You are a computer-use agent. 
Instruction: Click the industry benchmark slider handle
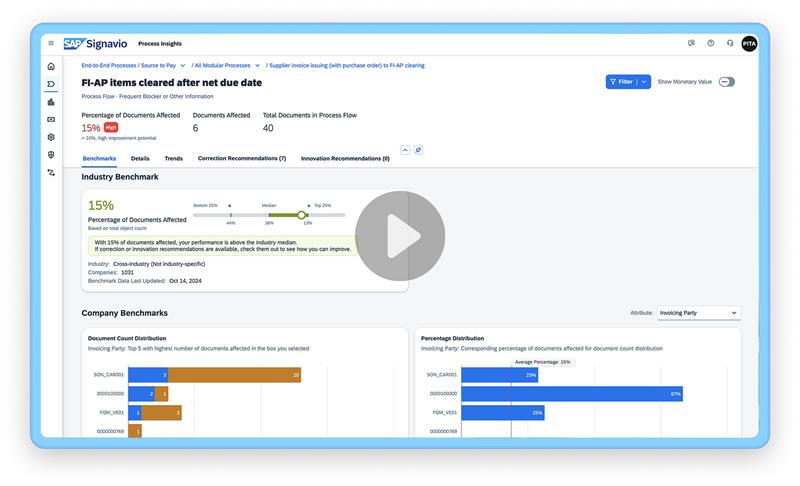pos(301,214)
